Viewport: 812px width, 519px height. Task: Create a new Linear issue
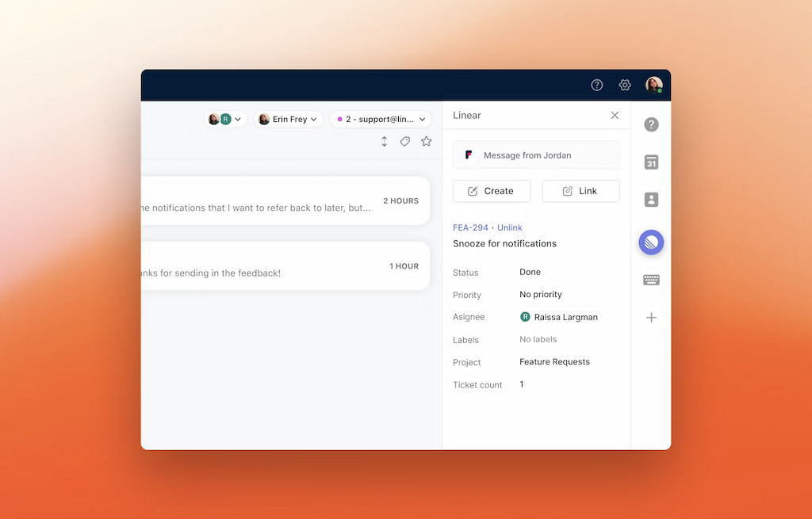pyautogui.click(x=492, y=191)
